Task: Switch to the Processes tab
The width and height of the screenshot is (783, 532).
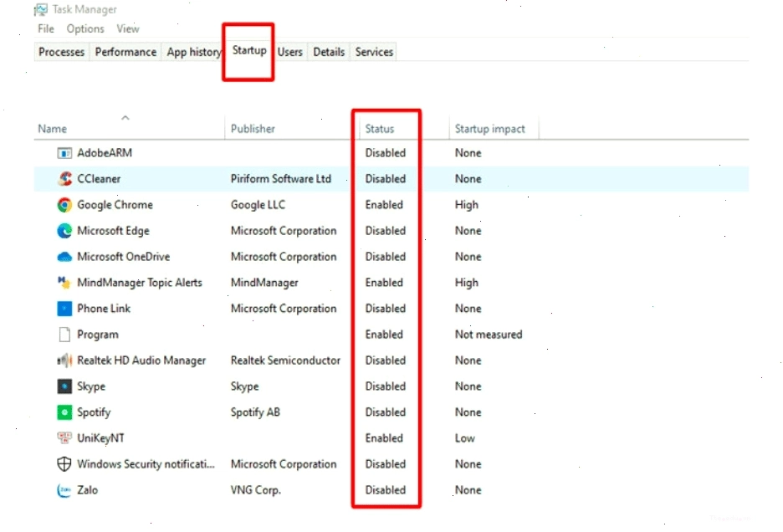Action: (x=61, y=52)
